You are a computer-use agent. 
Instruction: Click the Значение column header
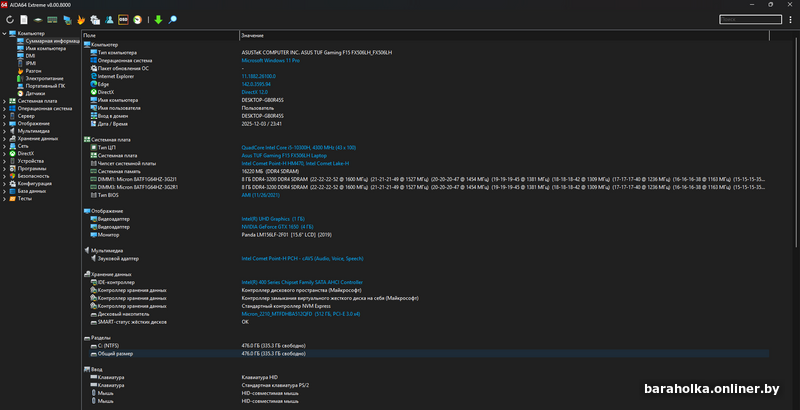pyautogui.click(x=504, y=36)
